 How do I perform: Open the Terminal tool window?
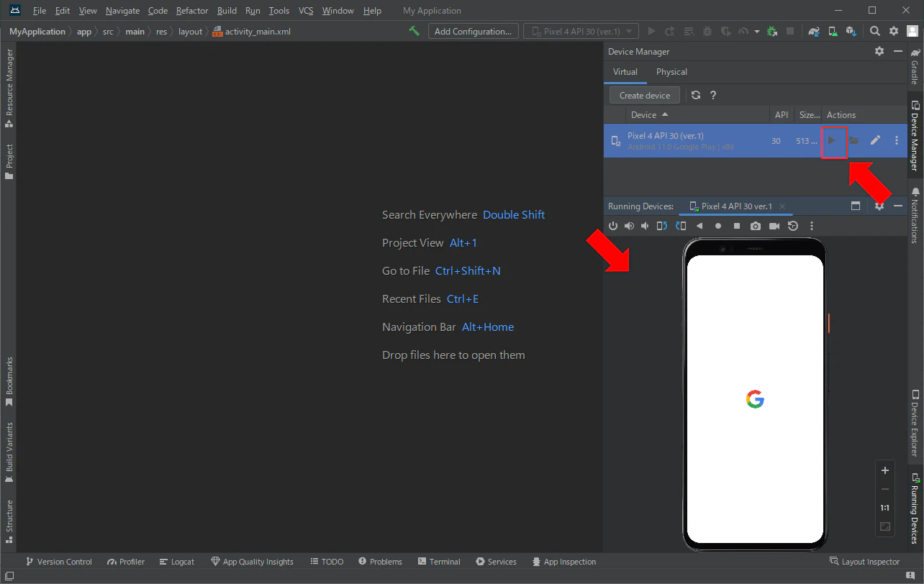(x=438, y=562)
